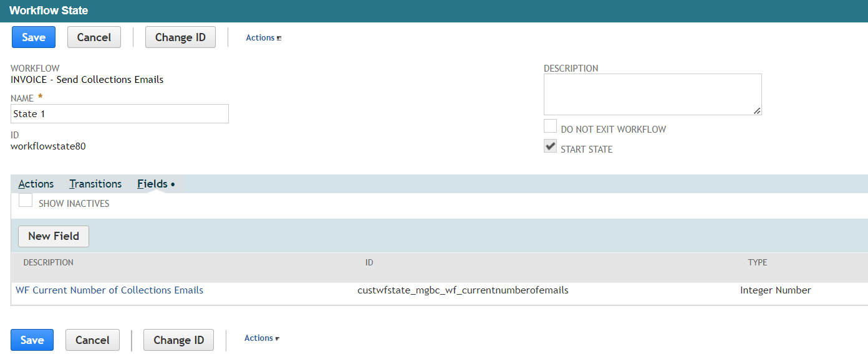The width and height of the screenshot is (868, 357).
Task: Toggle the Start State checkbox
Action: click(550, 146)
